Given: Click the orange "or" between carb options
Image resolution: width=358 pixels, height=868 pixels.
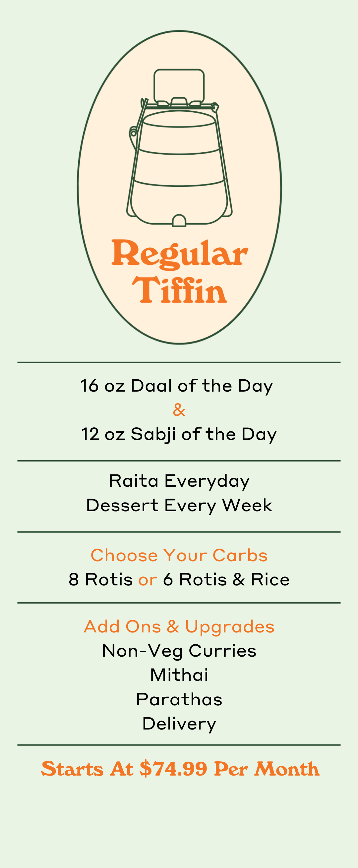Looking at the screenshot, I should tap(148, 580).
